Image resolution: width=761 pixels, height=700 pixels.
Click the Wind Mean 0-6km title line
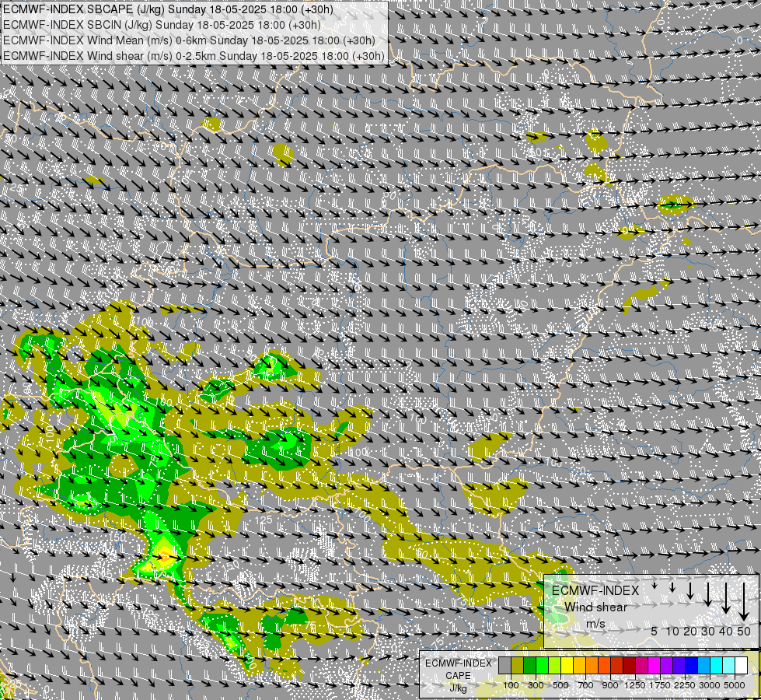click(189, 40)
